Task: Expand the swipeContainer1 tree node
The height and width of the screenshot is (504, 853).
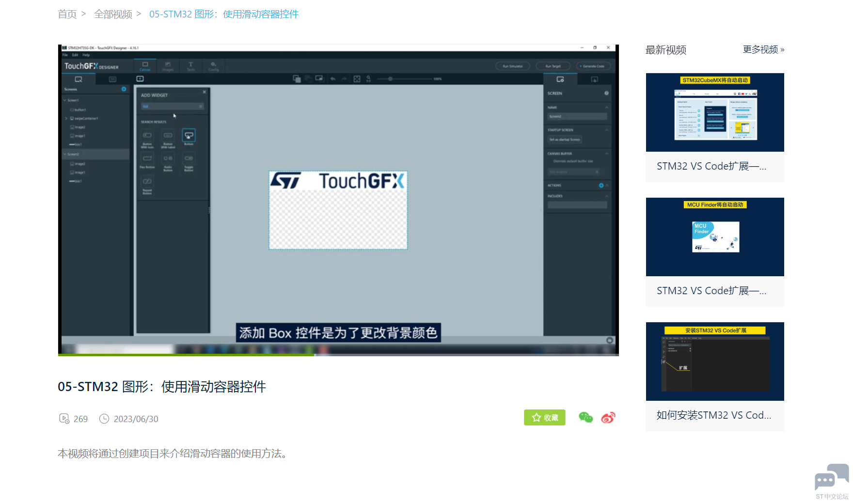Action: click(66, 118)
